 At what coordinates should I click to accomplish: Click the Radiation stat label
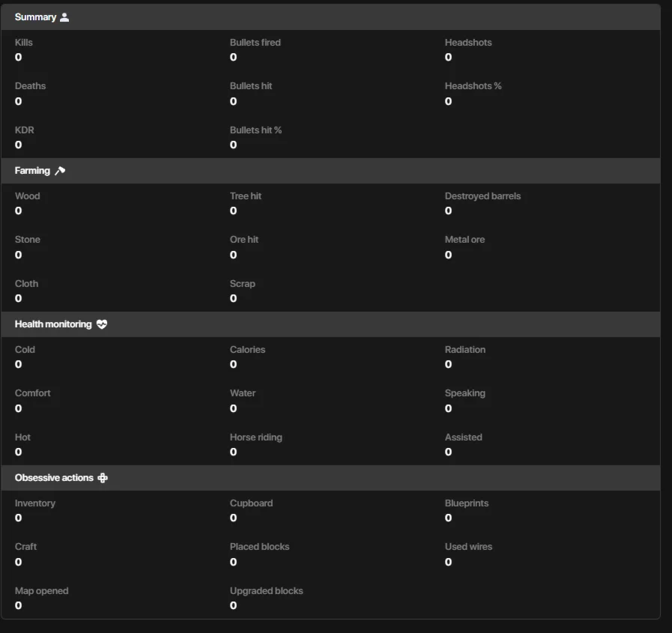pos(465,350)
